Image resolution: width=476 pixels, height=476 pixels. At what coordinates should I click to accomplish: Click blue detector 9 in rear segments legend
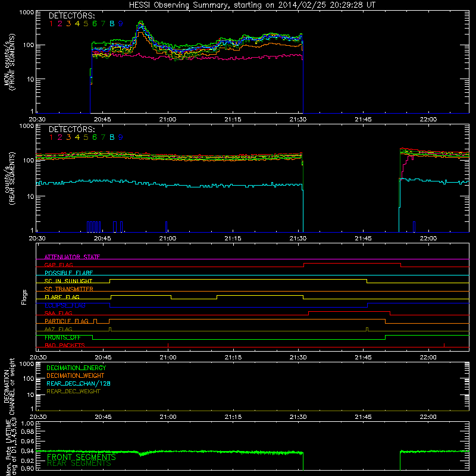[121, 137]
